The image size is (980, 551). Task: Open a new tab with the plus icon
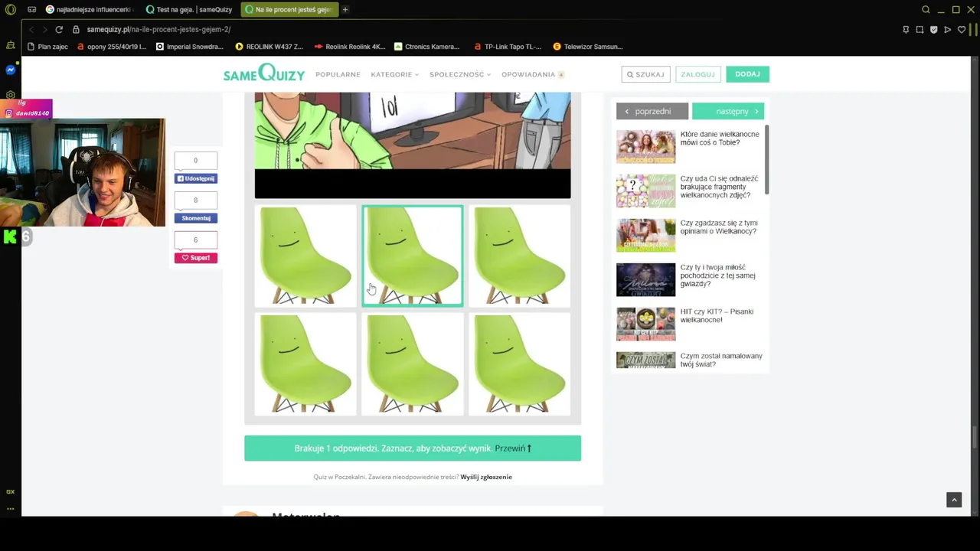[345, 10]
